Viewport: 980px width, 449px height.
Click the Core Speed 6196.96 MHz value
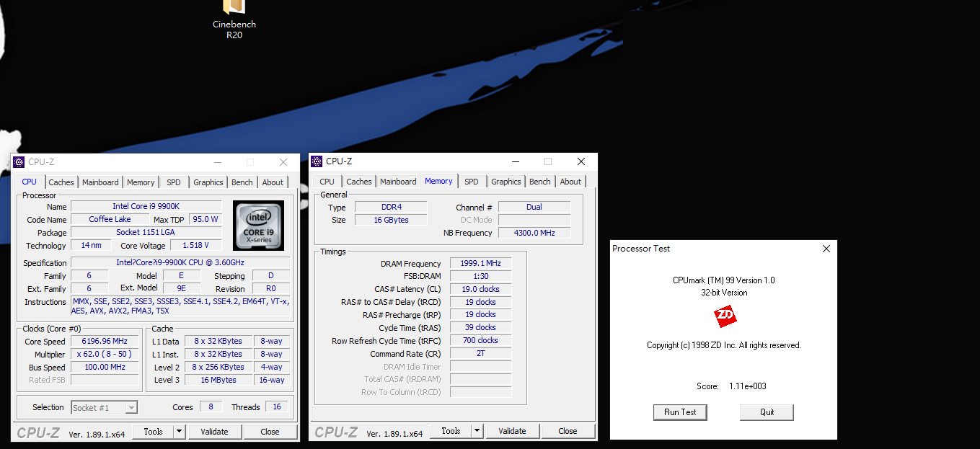coord(105,342)
